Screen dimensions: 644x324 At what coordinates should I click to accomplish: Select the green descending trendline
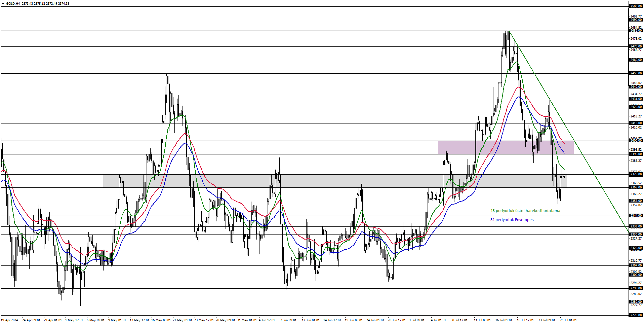click(x=569, y=132)
